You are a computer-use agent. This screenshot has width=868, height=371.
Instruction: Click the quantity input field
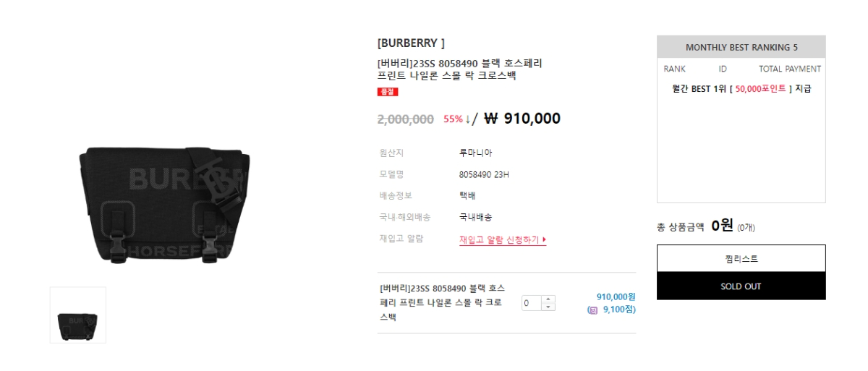point(532,303)
